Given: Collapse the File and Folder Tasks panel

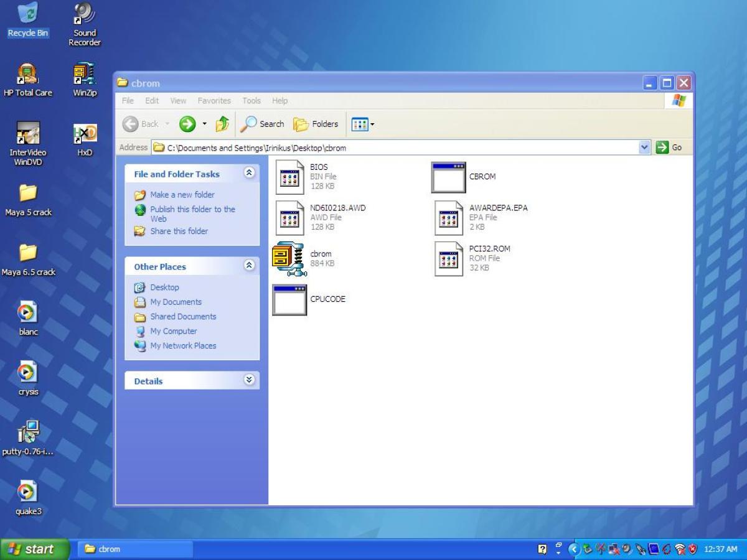Looking at the screenshot, I should [249, 174].
